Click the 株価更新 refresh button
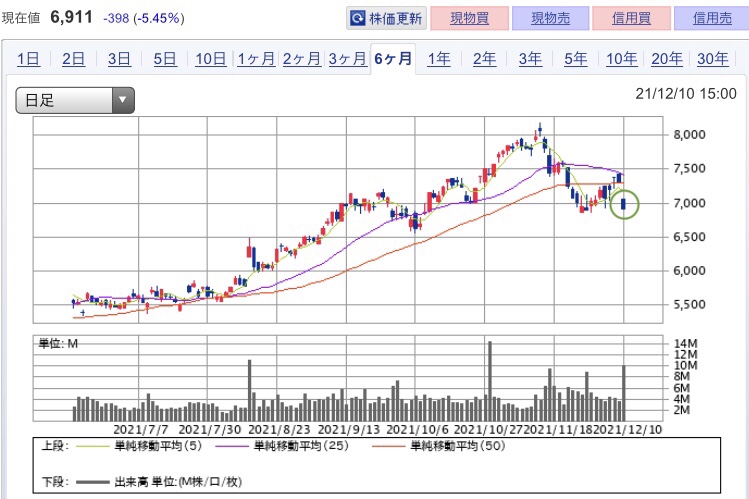This screenshot has height=499, width=749. pyautogui.click(x=386, y=18)
